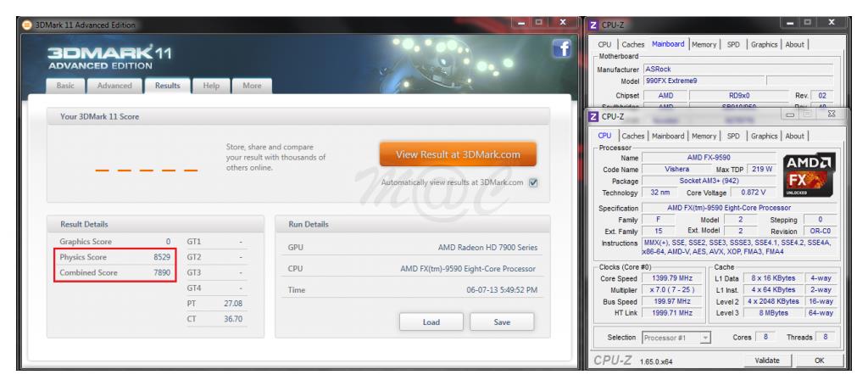Click the back CPU-Z window title icon
Image resolution: width=868 pixels, height=386 pixels.
pos(593,25)
